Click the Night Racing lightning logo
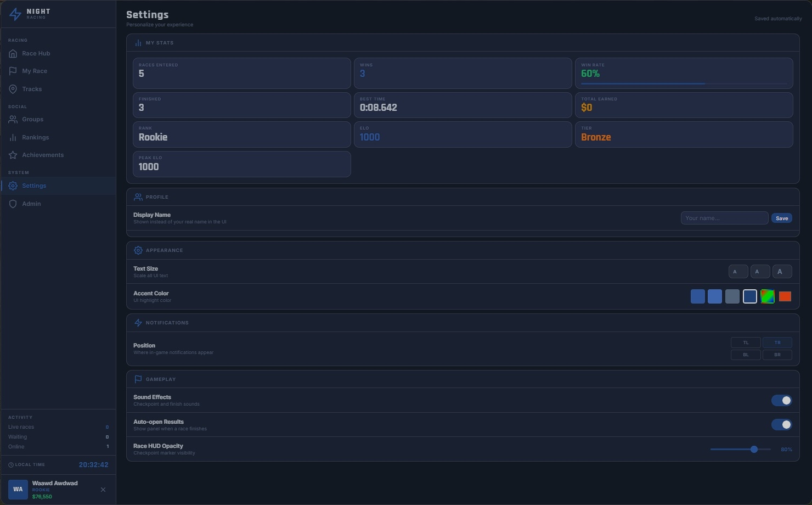Viewport: 812px width, 505px height. tap(15, 14)
